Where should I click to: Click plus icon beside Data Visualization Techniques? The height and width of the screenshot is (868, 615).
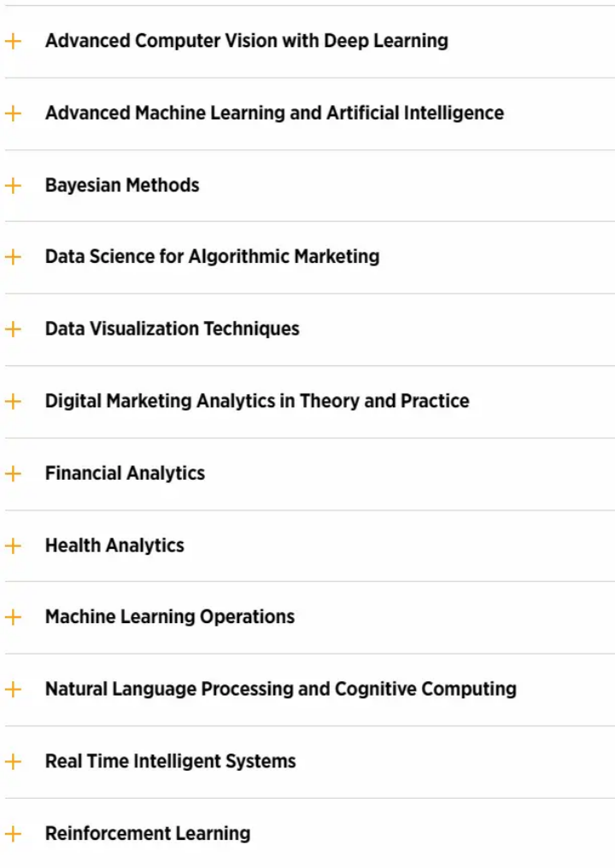pos(13,329)
